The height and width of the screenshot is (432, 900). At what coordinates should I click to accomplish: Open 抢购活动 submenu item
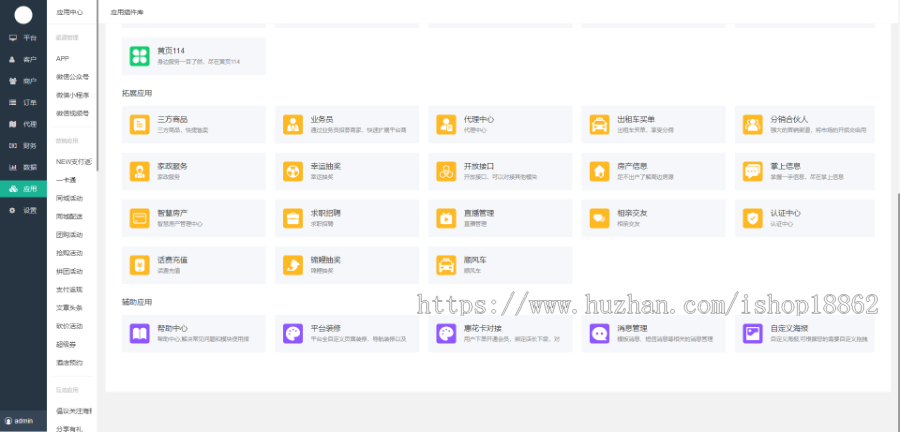[x=69, y=253]
